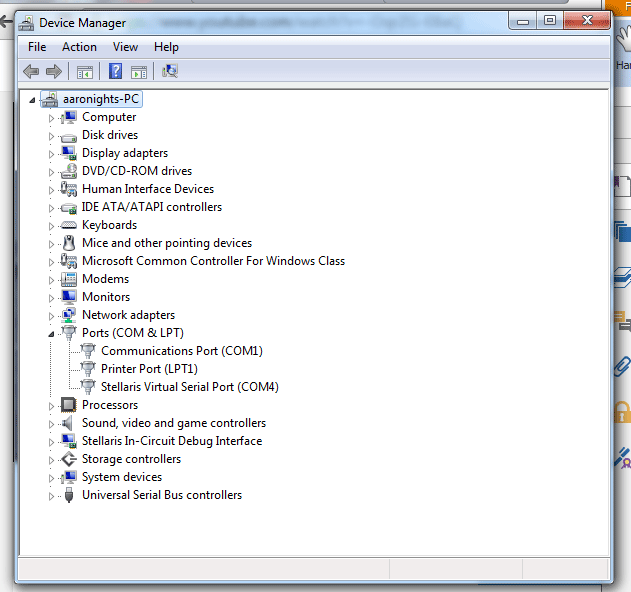Open the View menu
The width and height of the screenshot is (631, 592).
point(125,47)
